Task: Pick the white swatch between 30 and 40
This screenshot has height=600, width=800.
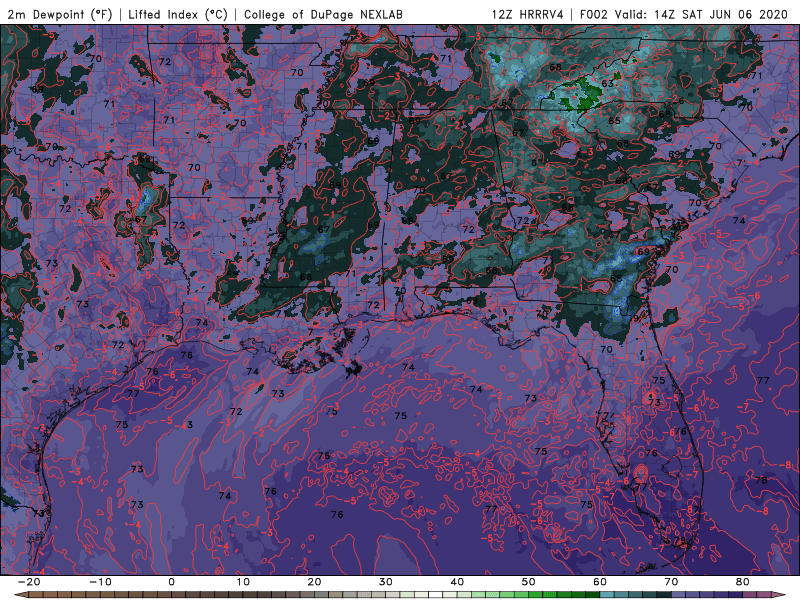Action: point(435,595)
